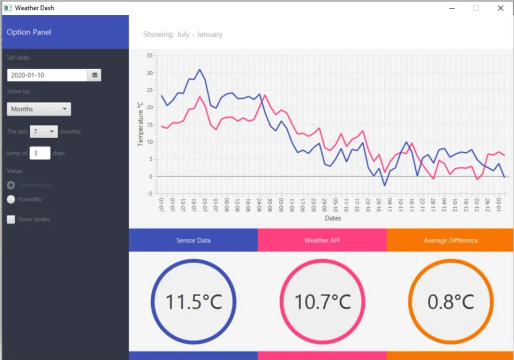514x360 pixels.
Task: Click the Jump of days input field
Action: pos(40,153)
